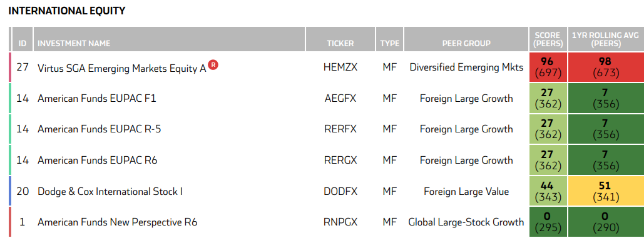Click the red R badge beside Virtus SGA
The height and width of the screenshot is (238, 644).
(x=213, y=65)
